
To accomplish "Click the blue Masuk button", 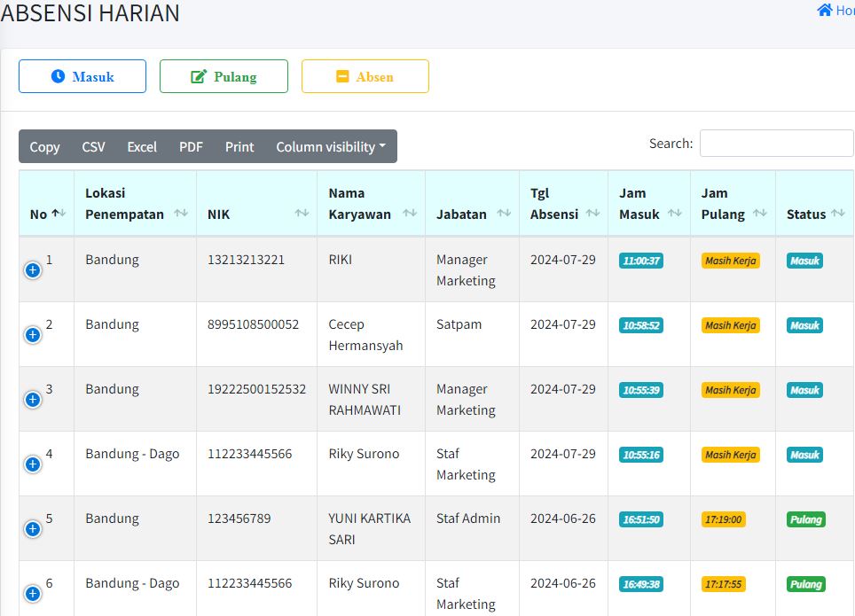I will point(82,76).
